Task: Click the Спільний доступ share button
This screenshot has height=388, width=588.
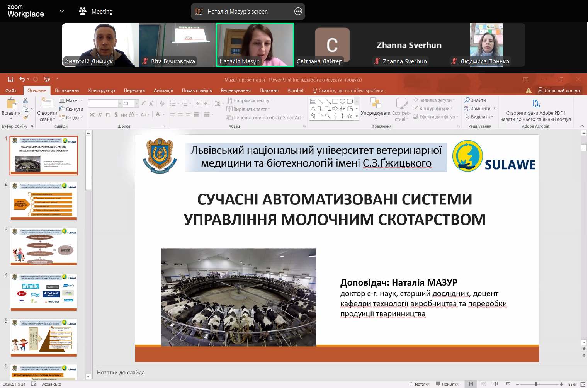Action: click(x=559, y=90)
